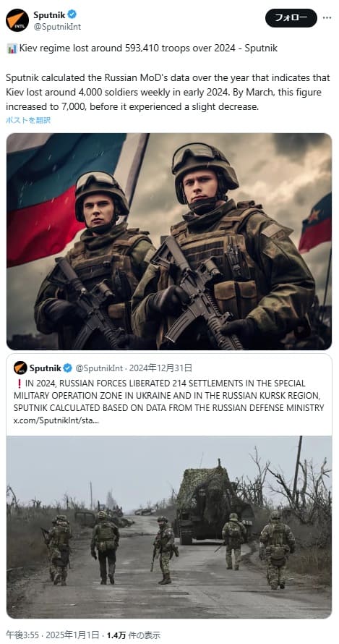Open photo of soldiers walking on road

169,527
